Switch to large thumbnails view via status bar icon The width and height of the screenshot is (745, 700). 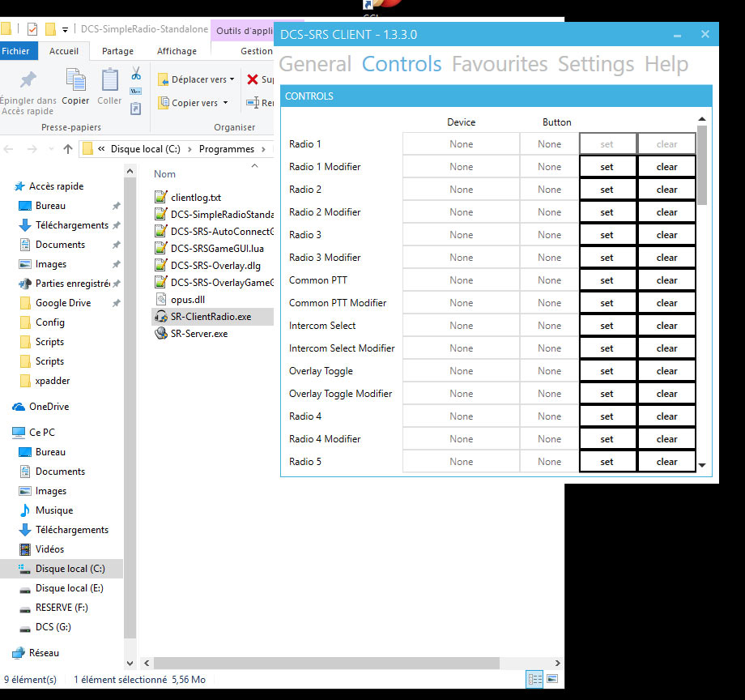pyautogui.click(x=553, y=680)
